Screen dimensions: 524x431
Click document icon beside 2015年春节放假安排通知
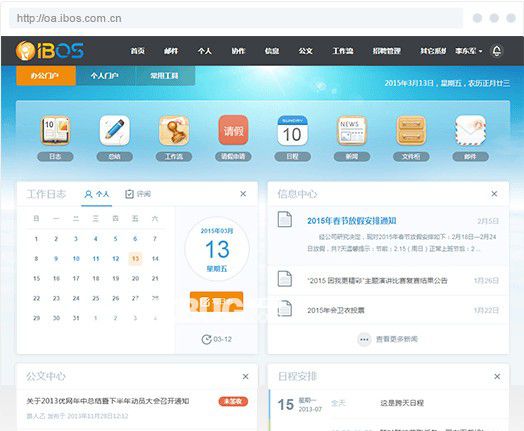285,220
